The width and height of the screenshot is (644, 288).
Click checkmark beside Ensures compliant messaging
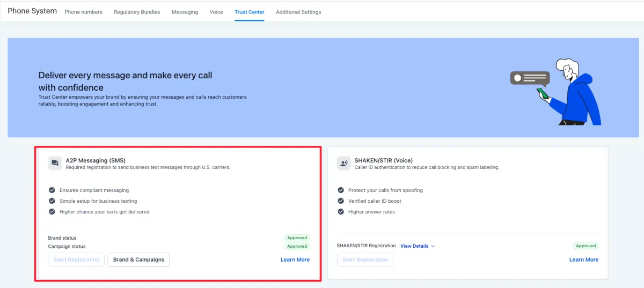(x=52, y=190)
